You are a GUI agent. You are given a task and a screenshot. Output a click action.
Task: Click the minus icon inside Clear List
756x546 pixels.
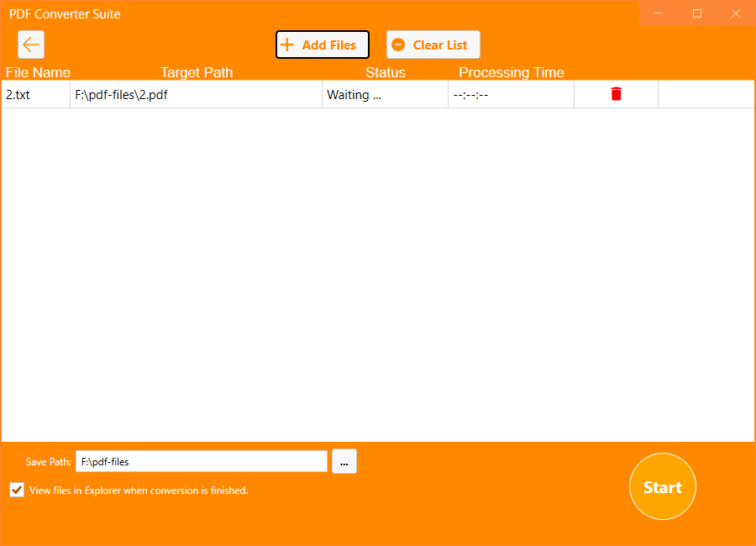click(x=398, y=45)
